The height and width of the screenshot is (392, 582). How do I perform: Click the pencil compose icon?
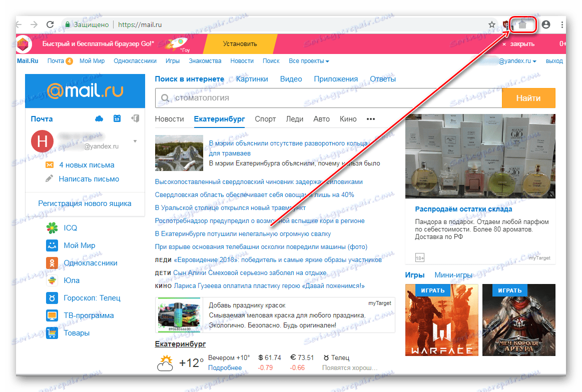(x=49, y=179)
